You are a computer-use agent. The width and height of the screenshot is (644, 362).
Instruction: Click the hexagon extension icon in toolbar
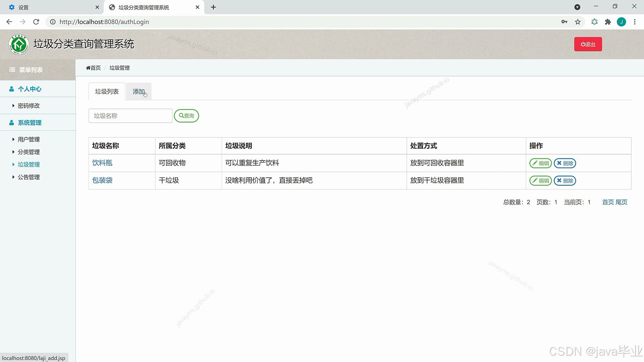[594, 22]
